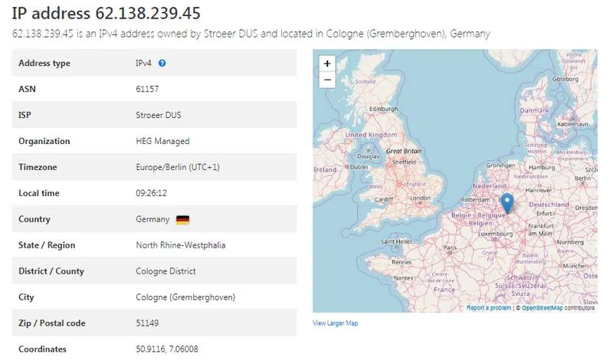
Task: Click the Cologne District value
Action: [166, 271]
